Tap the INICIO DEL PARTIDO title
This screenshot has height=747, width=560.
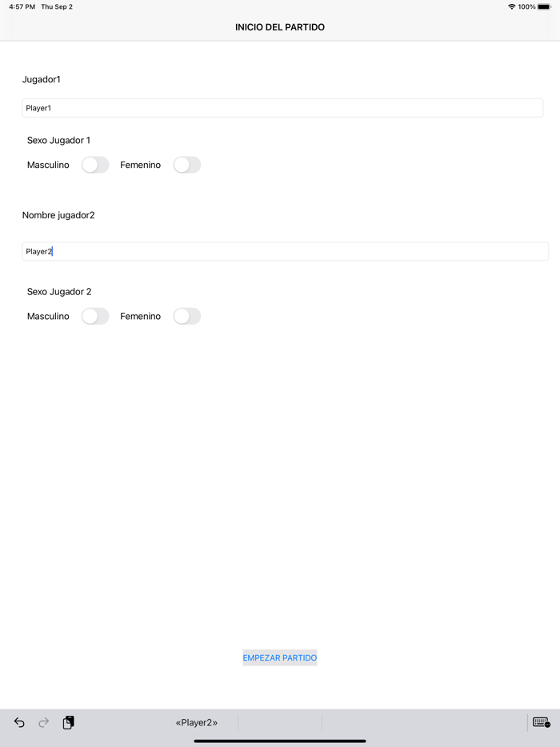click(280, 27)
